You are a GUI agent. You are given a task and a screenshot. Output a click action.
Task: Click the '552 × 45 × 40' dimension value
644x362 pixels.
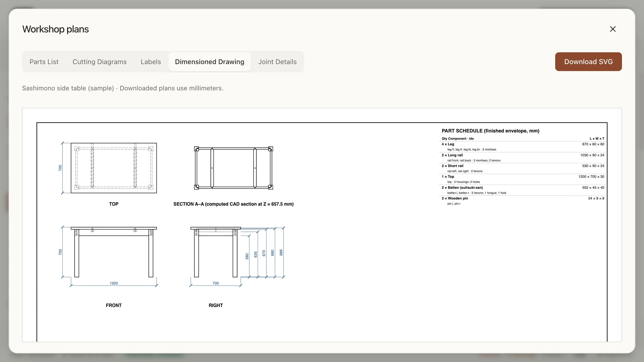pos(593,188)
